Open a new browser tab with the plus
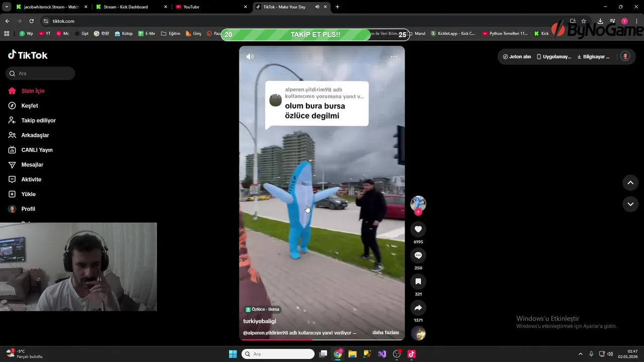This screenshot has height=362, width=644. 337,7
